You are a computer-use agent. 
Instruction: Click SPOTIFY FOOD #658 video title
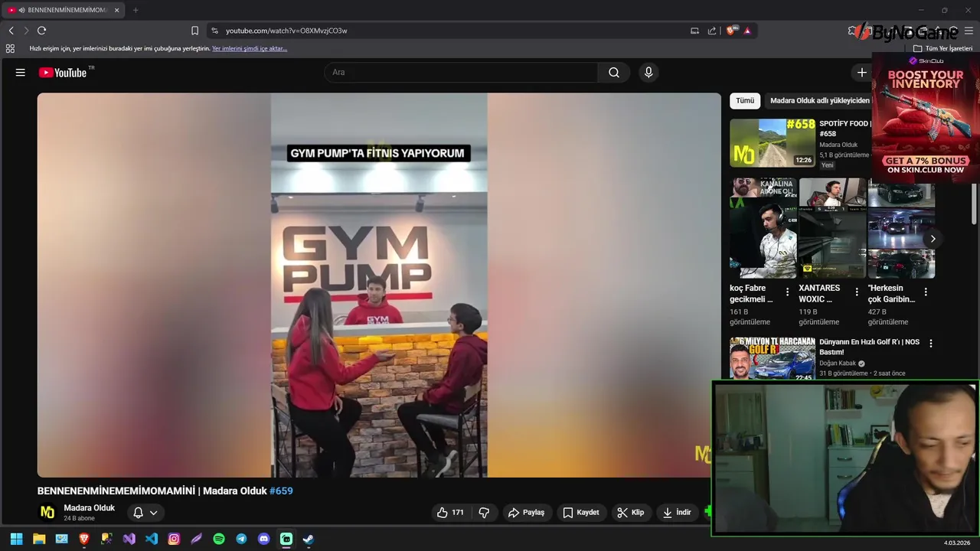click(x=844, y=129)
